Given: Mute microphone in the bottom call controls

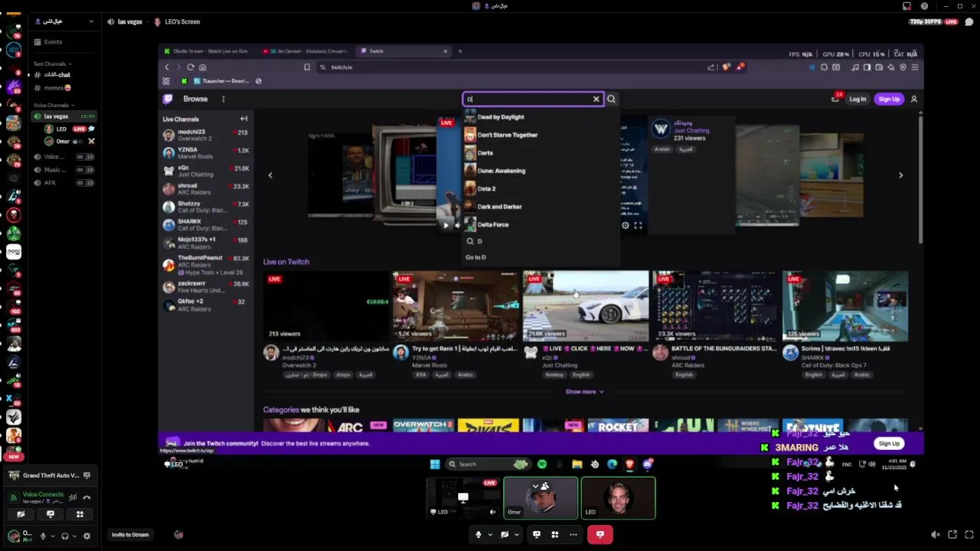Looking at the screenshot, I should tap(479, 534).
